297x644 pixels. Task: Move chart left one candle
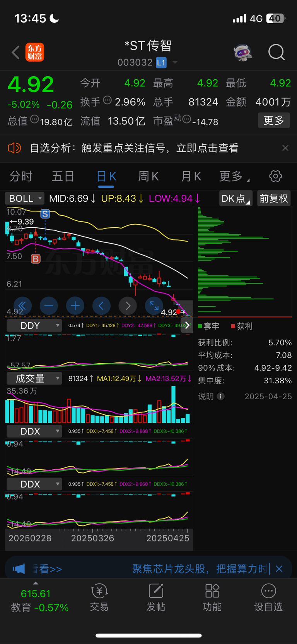pos(101,306)
